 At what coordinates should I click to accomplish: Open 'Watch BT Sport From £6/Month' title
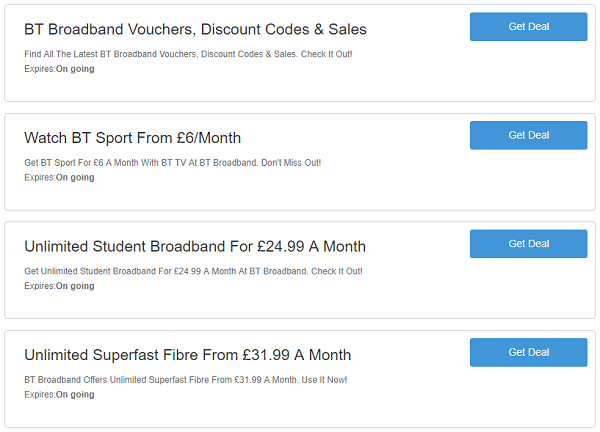(x=132, y=138)
